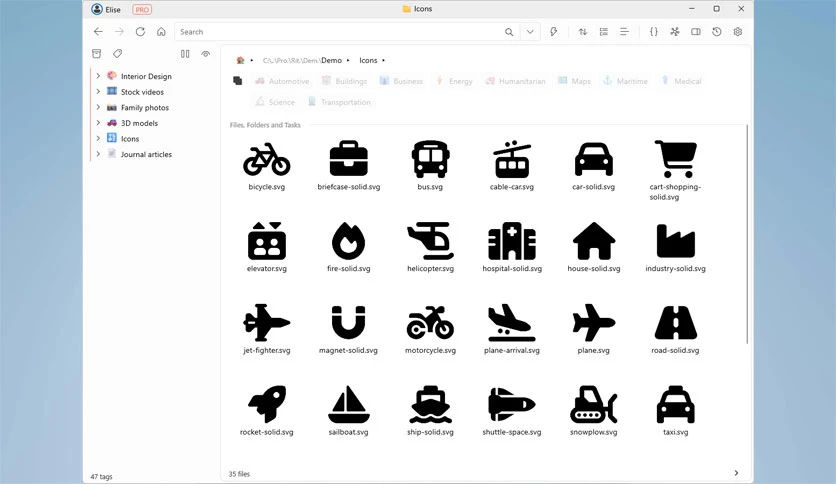The height and width of the screenshot is (484, 836).
Task: Select the bicycle.svg file
Action: 267,165
